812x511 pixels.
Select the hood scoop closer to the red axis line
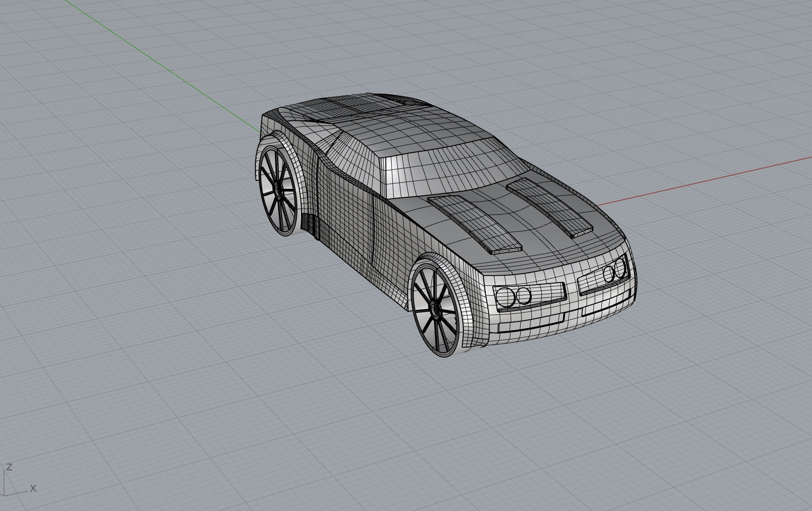pos(550,207)
